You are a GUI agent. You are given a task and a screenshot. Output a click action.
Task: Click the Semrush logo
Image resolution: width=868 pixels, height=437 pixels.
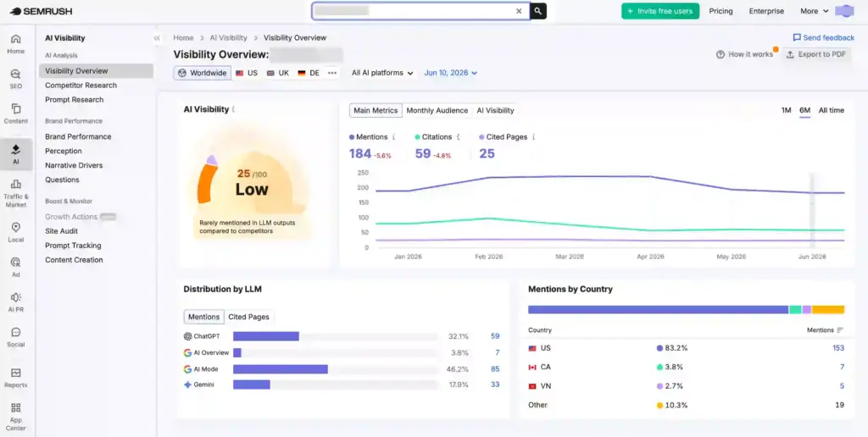[41, 11]
